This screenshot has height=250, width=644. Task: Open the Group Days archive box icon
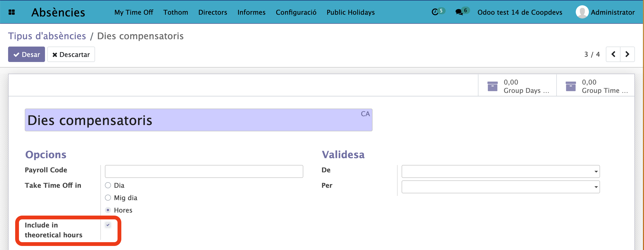(492, 86)
